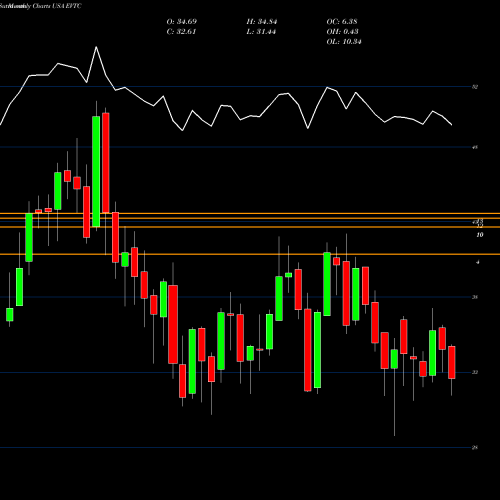Viewport: 500px width, 500px height.
Task: Click the close price value C: 32.61
Action: pos(181,32)
